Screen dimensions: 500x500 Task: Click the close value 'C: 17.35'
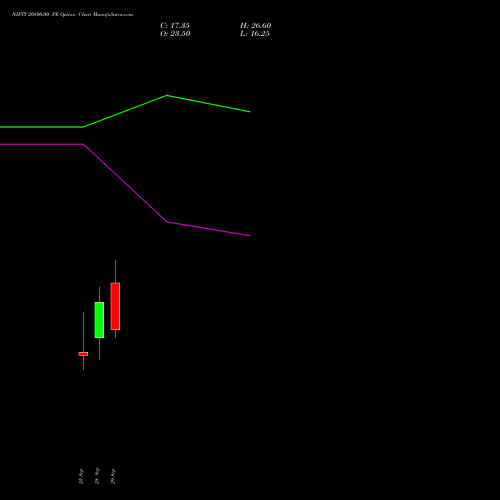point(175,25)
